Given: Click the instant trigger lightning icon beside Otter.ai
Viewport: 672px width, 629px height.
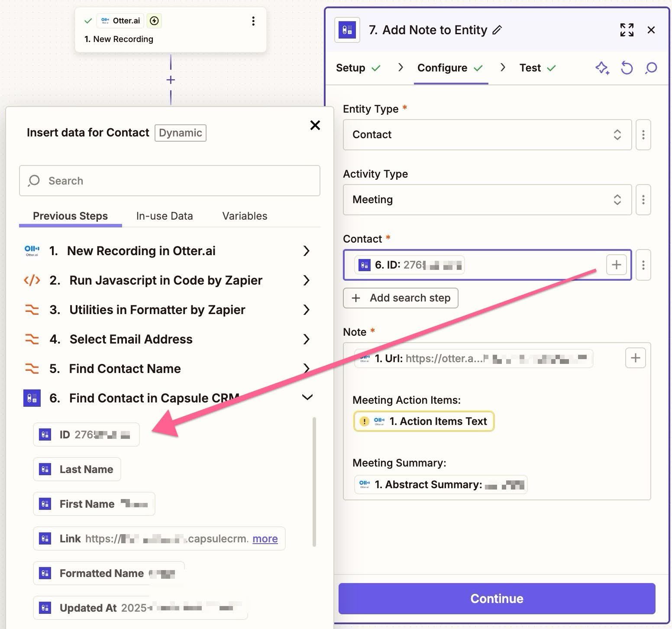Looking at the screenshot, I should pos(154,20).
